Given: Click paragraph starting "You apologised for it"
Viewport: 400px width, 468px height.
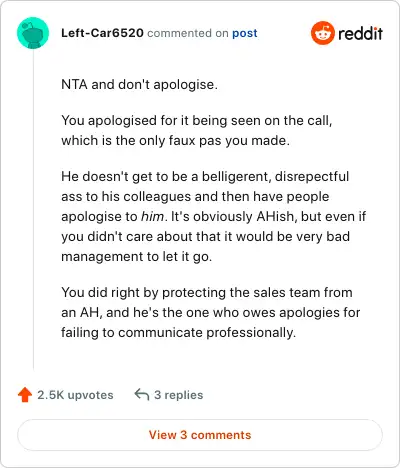Looking at the screenshot, I should point(197,130).
